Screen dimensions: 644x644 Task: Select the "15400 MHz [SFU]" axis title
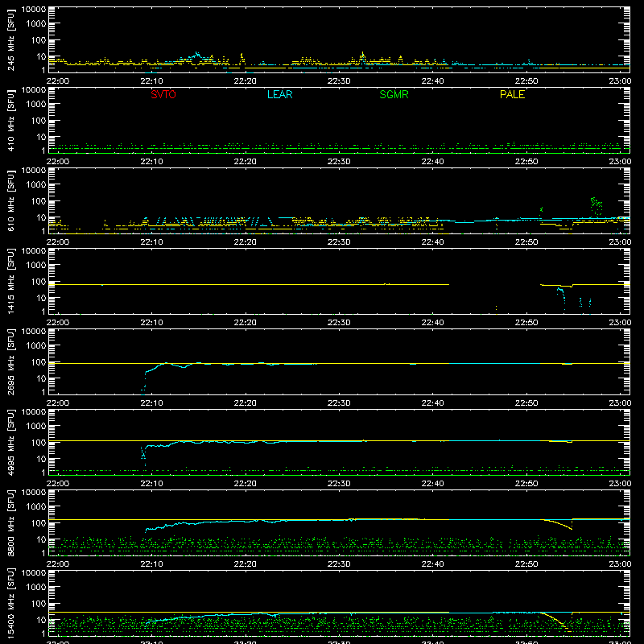[11, 604]
